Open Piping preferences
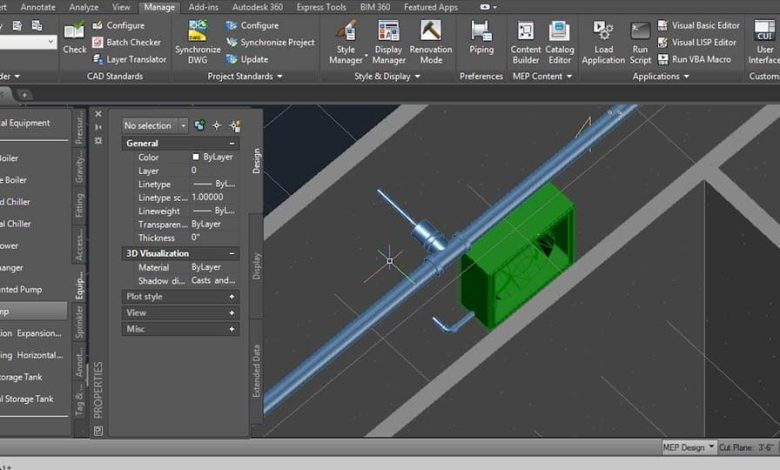The width and height of the screenshot is (780, 470). pos(481,37)
